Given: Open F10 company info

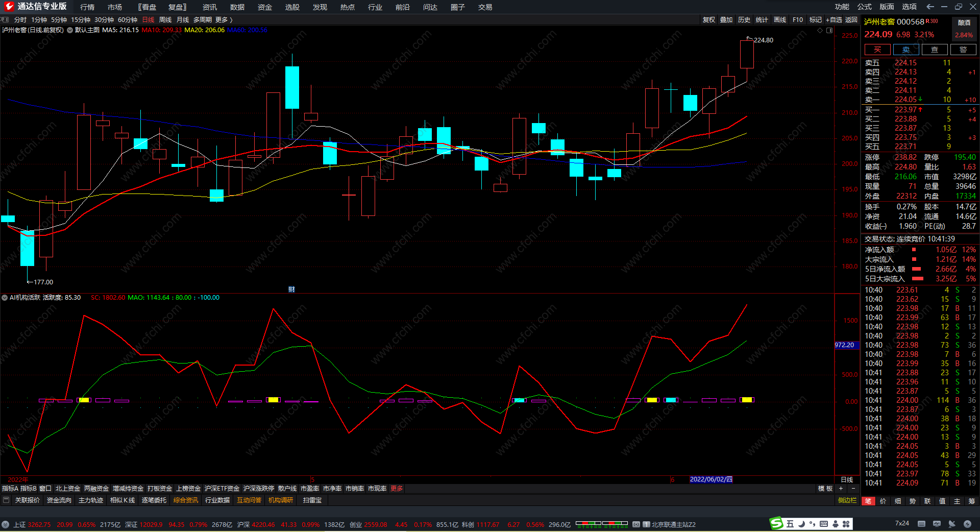Looking at the screenshot, I should pyautogui.click(x=798, y=20).
